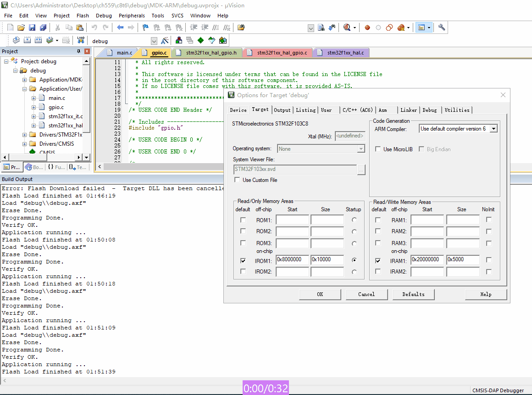This screenshot has height=395, width=532.
Task: Uncheck the IROM1 default checkbox
Action: coord(243,260)
